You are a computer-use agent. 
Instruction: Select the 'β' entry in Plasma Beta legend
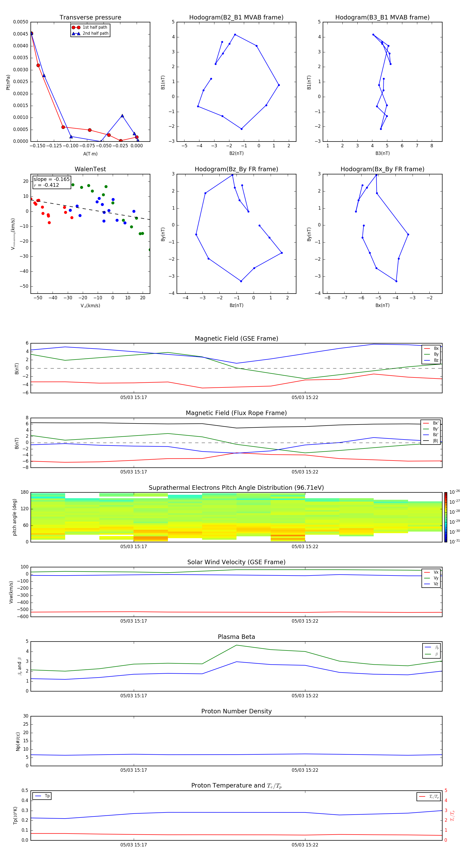coord(432,654)
